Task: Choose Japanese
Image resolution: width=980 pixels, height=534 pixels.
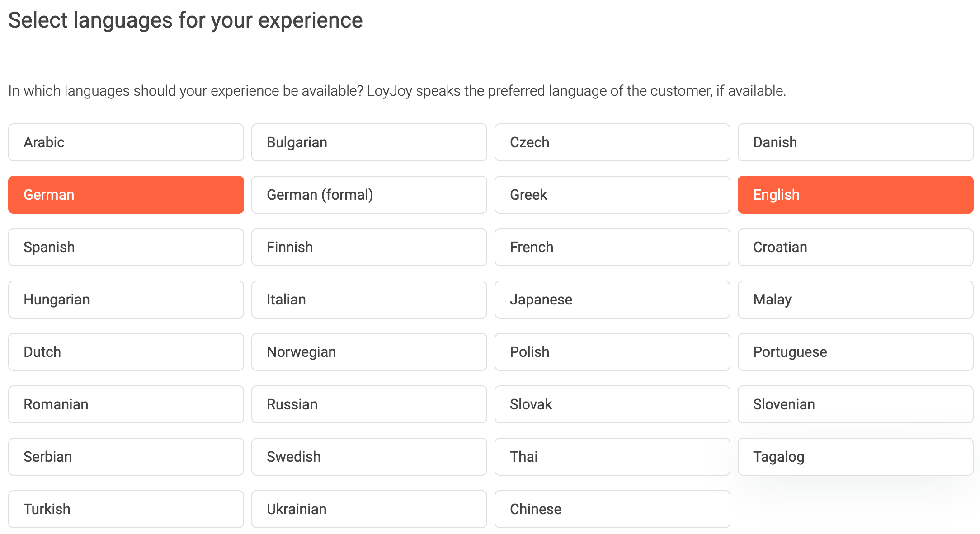Action: 612,300
